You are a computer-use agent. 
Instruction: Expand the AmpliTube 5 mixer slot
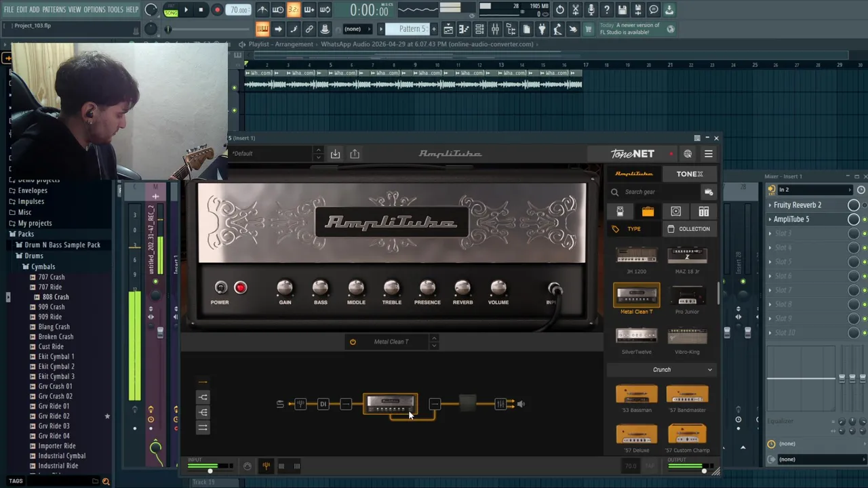pos(770,220)
